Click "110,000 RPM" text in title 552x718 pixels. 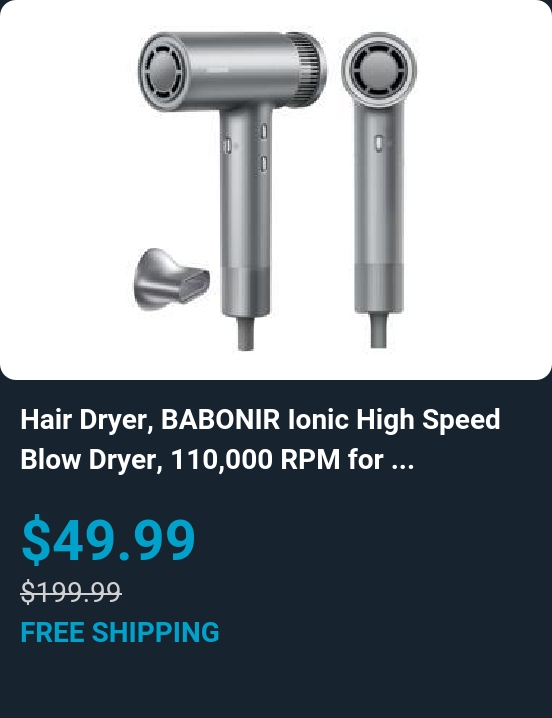click(x=256, y=459)
